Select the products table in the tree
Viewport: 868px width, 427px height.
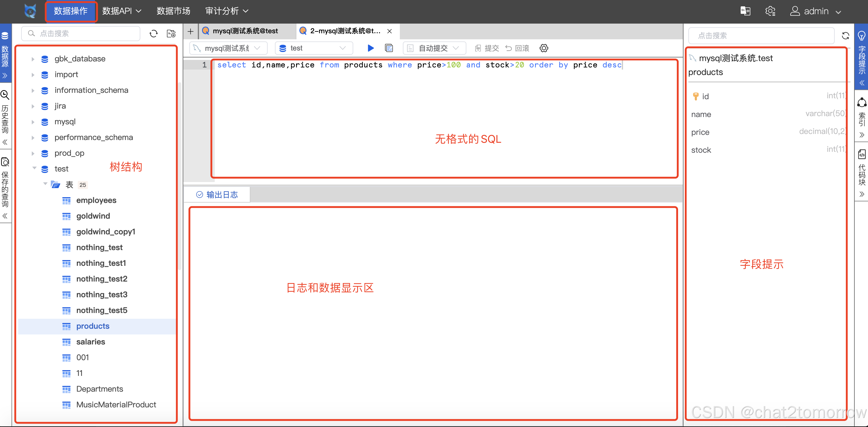[93, 326]
